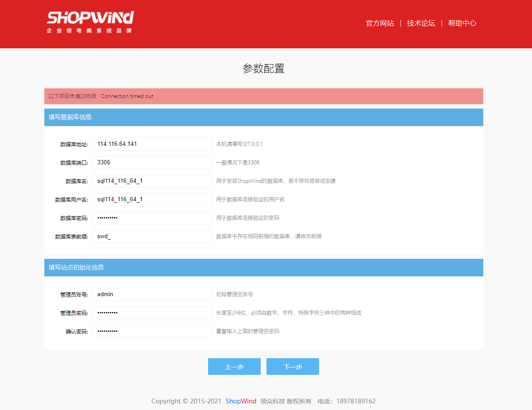Go back with the 上一步 button
This screenshot has width=532, height=410.
pyautogui.click(x=234, y=366)
